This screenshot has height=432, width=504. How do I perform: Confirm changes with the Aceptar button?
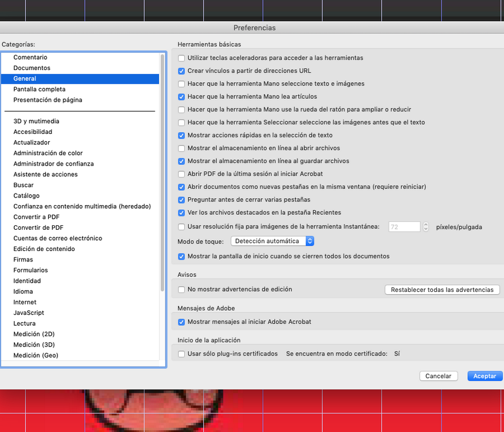tap(484, 376)
